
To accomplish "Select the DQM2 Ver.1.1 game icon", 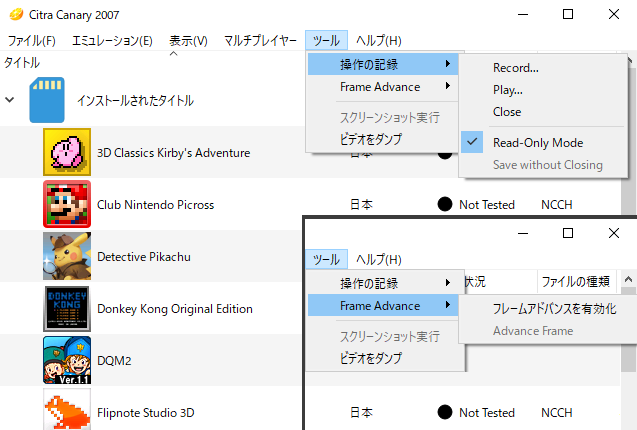I will [67, 360].
